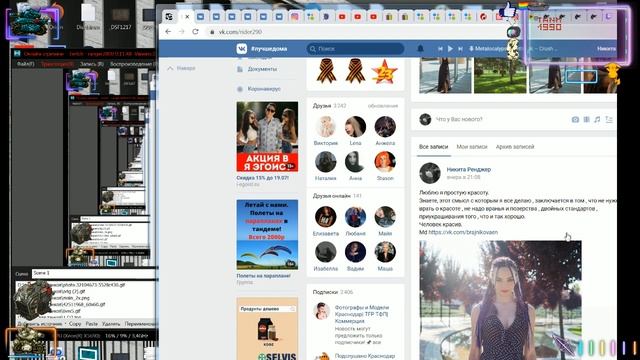The height and width of the screenshot is (360, 640).
Task: Open the Друзья friends section heading
Action: (x=322, y=106)
